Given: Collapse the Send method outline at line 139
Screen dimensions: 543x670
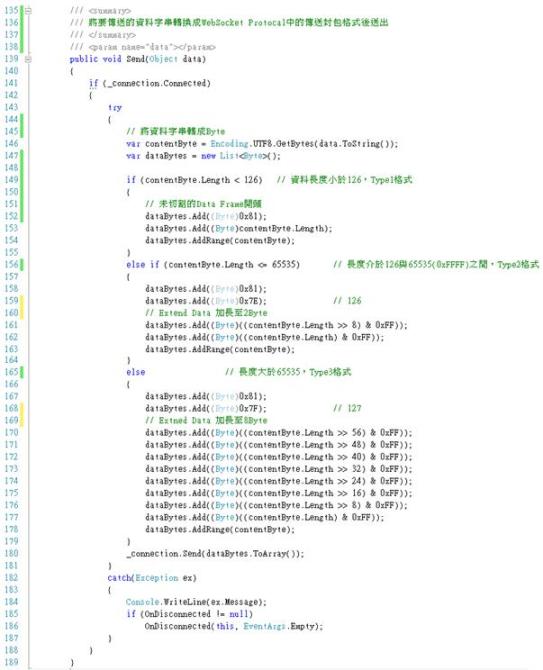Looking at the screenshot, I should (28, 59).
